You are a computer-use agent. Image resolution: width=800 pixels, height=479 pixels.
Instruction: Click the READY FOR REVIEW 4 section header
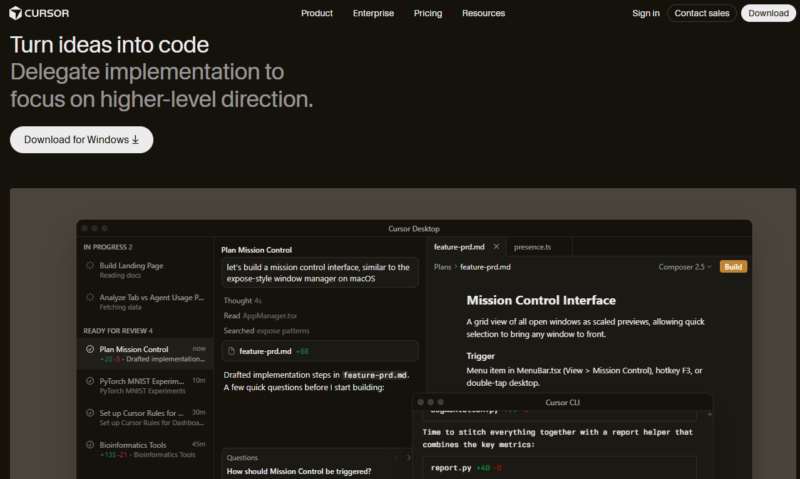(x=118, y=331)
